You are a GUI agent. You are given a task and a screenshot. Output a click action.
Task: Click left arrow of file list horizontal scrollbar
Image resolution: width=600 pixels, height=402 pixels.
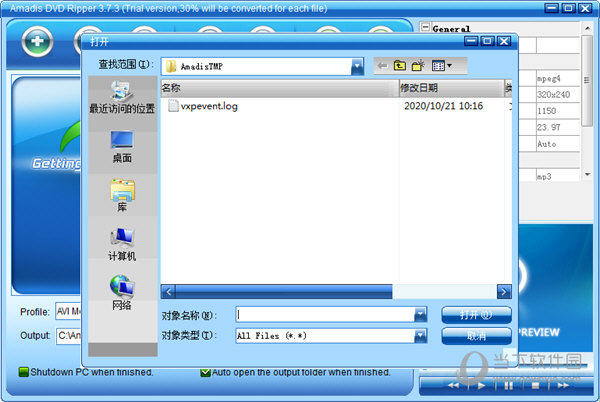tap(168, 292)
